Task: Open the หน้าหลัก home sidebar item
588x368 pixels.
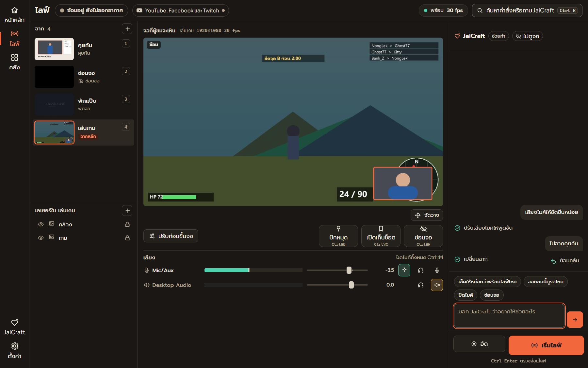Action: pyautogui.click(x=14, y=15)
